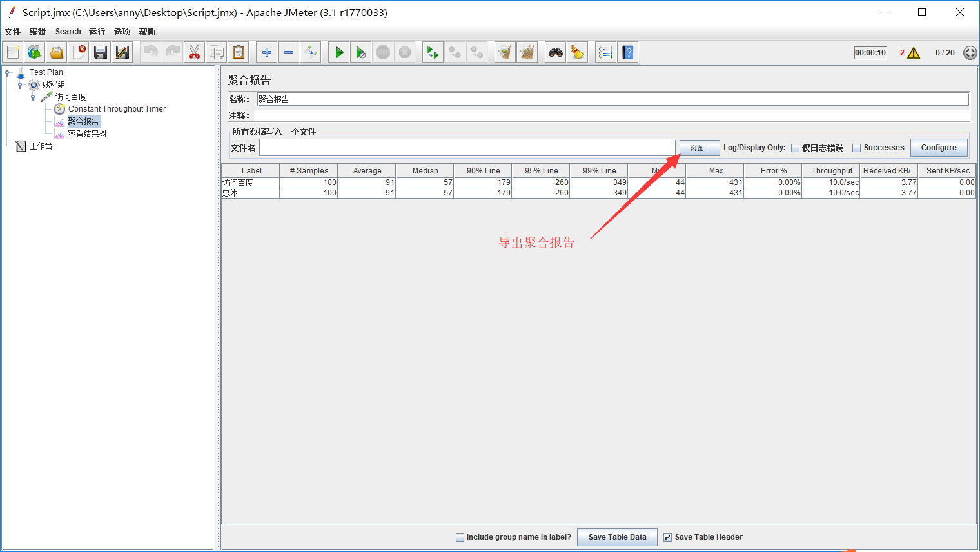This screenshot has width=980, height=552.
Task: Expand all tree nodes with plus icon
Action: coord(267,52)
